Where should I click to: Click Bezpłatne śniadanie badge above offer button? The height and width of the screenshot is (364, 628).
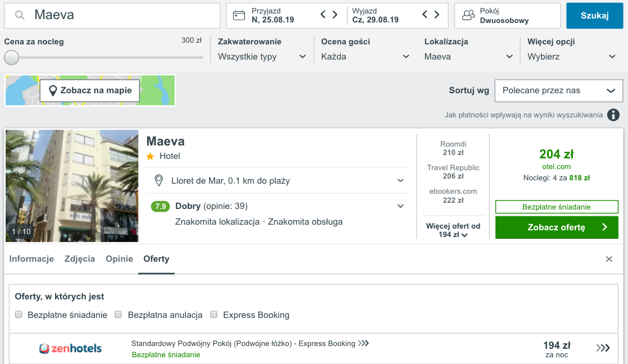[556, 207]
